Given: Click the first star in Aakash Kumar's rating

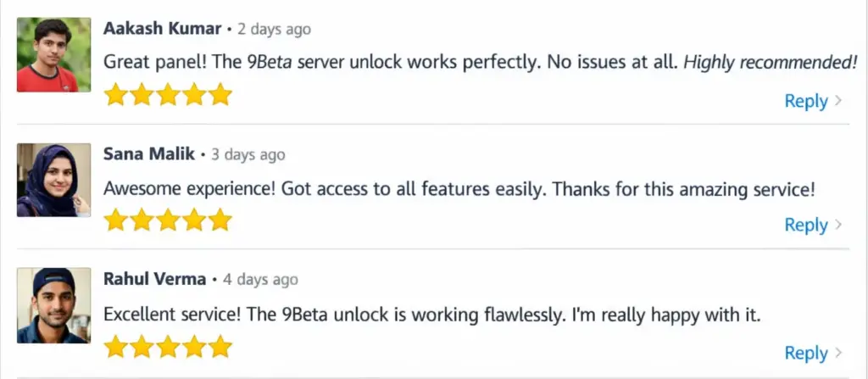Looking at the screenshot, I should (x=115, y=94).
